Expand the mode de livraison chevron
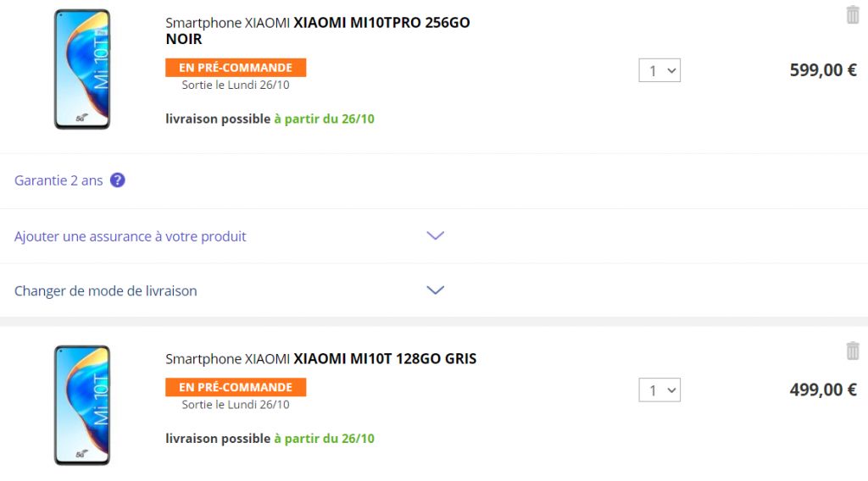The image size is (868, 481). [435, 290]
